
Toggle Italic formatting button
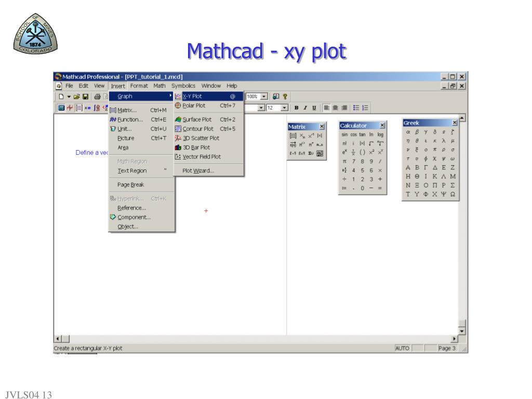[x=305, y=108]
